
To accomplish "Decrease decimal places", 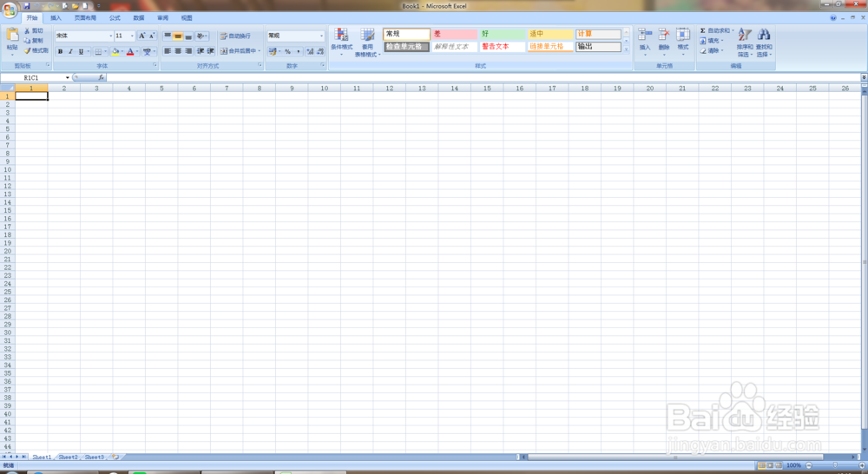I will [320, 51].
